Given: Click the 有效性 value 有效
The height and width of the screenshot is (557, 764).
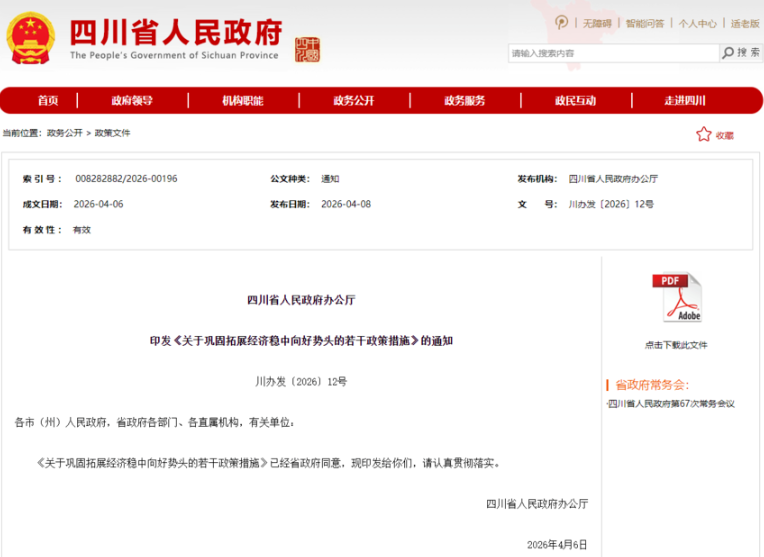Looking at the screenshot, I should pyautogui.click(x=82, y=230).
